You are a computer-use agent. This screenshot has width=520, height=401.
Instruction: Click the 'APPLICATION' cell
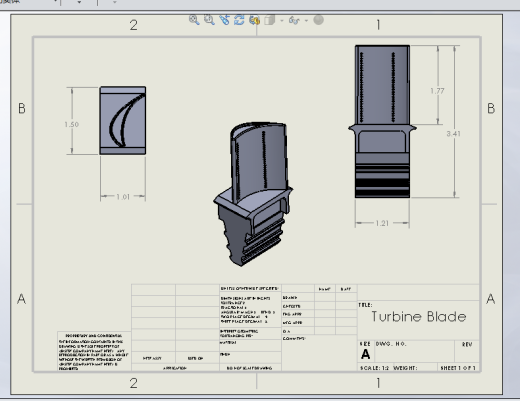click(175, 368)
